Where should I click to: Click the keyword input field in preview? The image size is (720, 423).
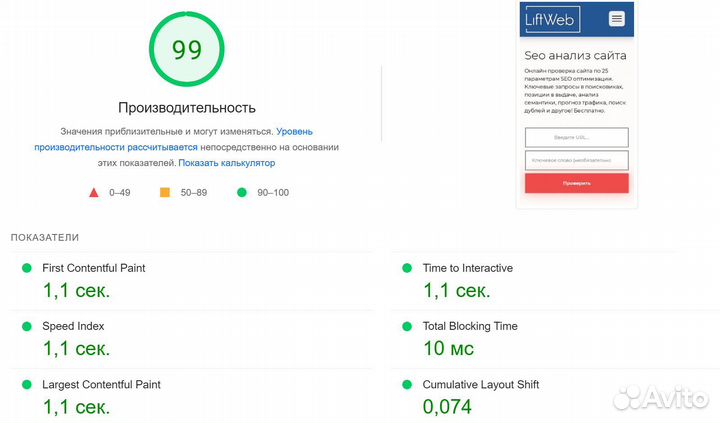point(576,160)
